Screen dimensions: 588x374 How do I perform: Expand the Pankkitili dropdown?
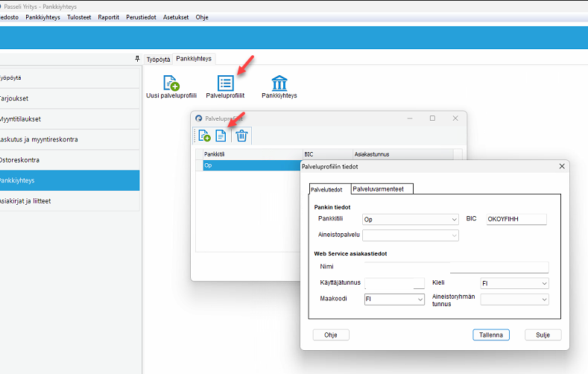[x=454, y=219]
